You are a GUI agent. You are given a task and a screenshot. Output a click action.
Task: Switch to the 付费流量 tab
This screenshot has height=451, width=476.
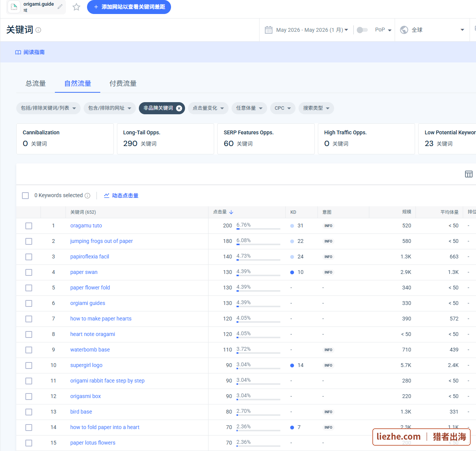pyautogui.click(x=123, y=83)
